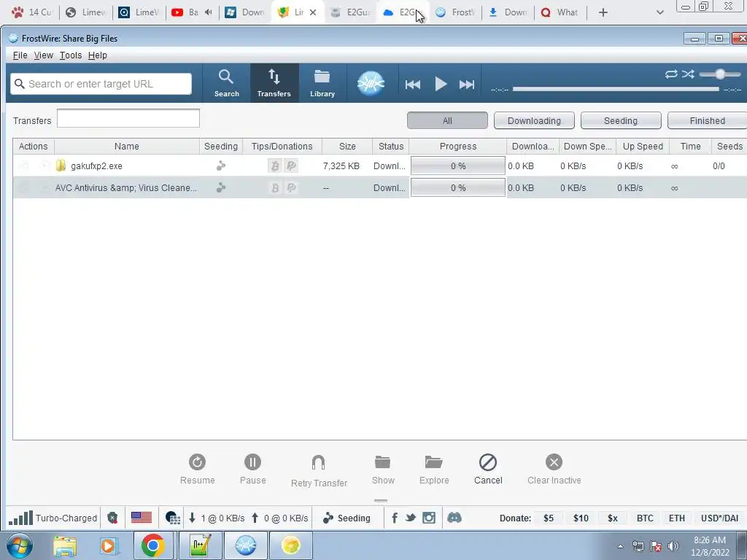The width and height of the screenshot is (747, 560).
Task: Donate $5 via status bar
Action: (549, 518)
